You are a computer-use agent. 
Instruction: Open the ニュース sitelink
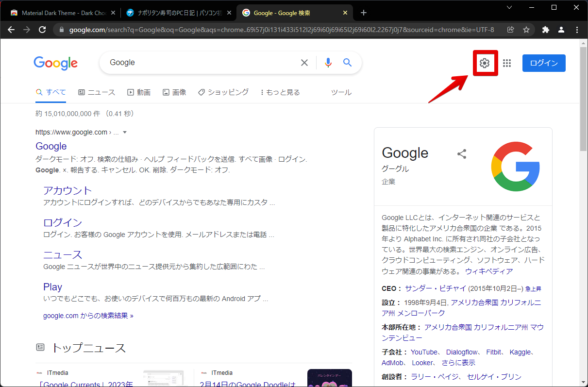click(63, 255)
